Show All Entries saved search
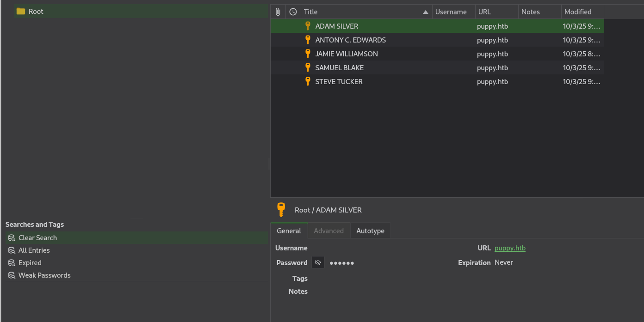Viewport: 644px width, 322px height. click(34, 250)
